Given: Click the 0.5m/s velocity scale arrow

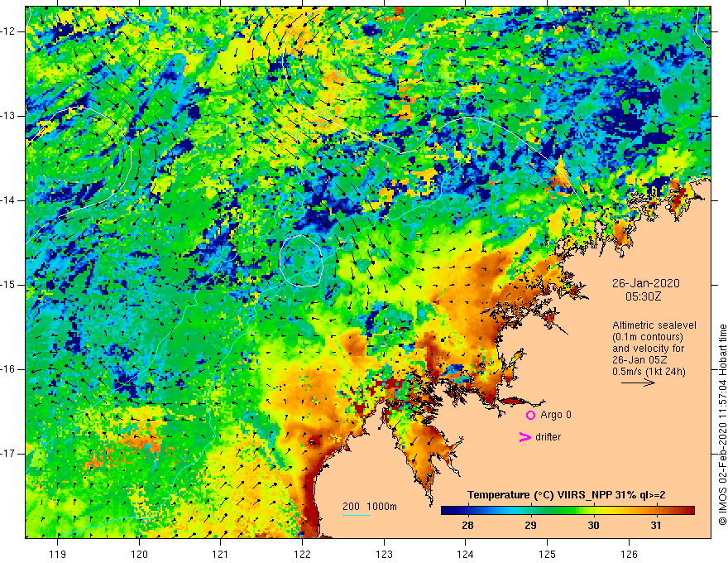Looking at the screenshot, I should pyautogui.click(x=638, y=383).
